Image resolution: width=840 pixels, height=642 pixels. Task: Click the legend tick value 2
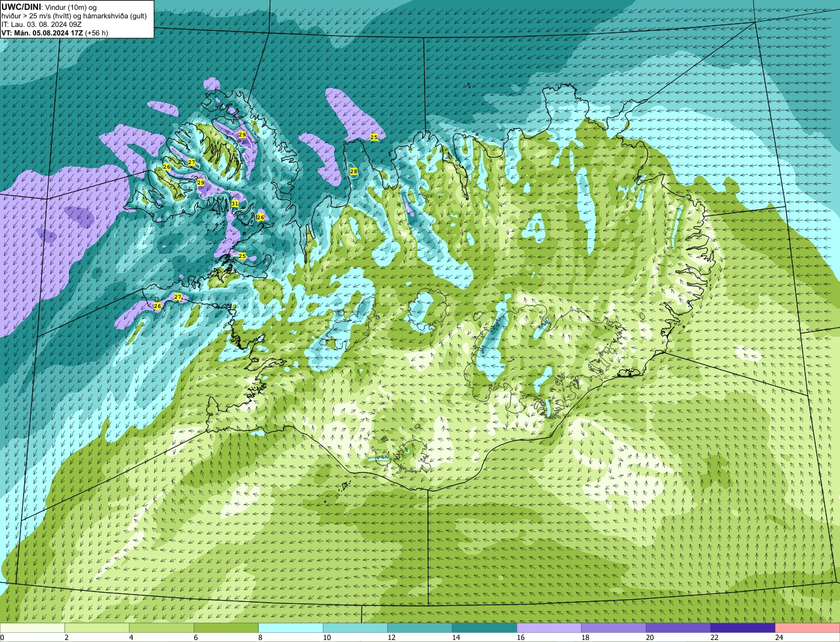[66, 637]
